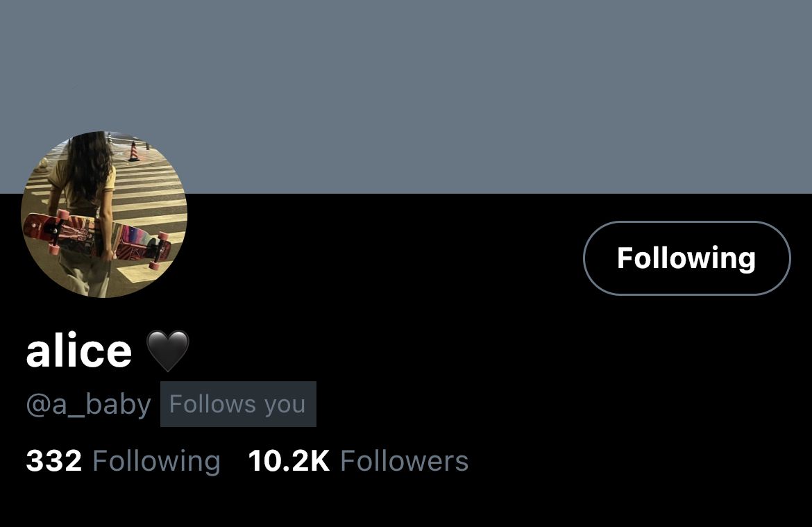Click the Follows you badge
The height and width of the screenshot is (527, 812).
238,404
